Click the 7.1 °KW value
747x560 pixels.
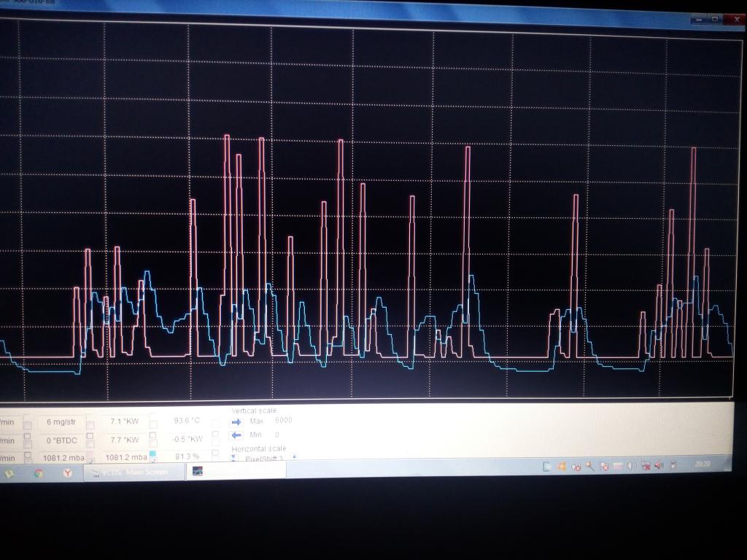pos(124,421)
